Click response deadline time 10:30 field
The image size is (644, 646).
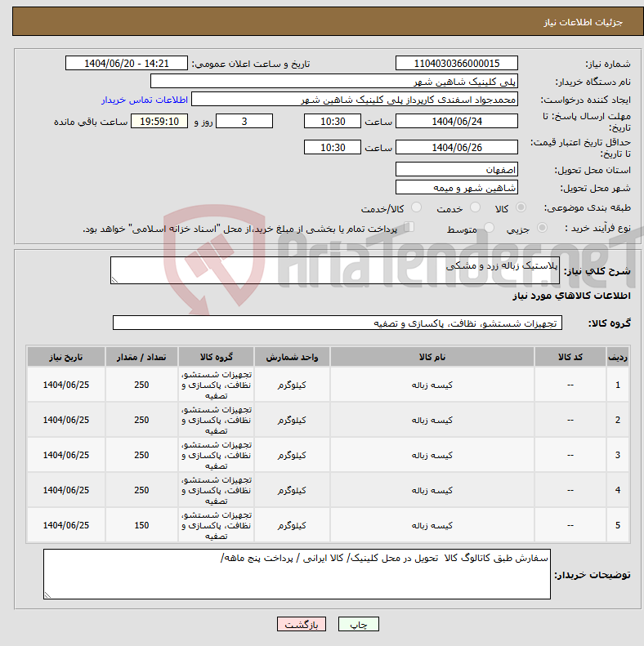click(333, 121)
